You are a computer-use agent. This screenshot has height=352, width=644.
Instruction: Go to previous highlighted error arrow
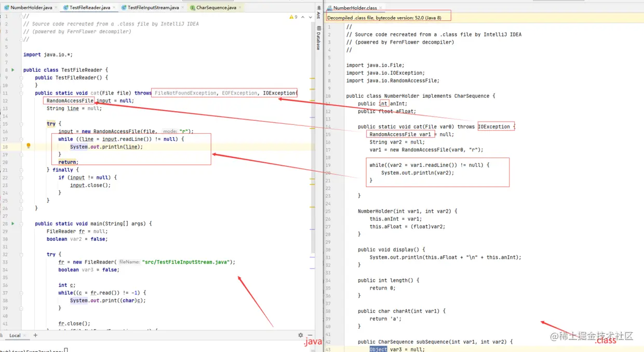tap(303, 17)
